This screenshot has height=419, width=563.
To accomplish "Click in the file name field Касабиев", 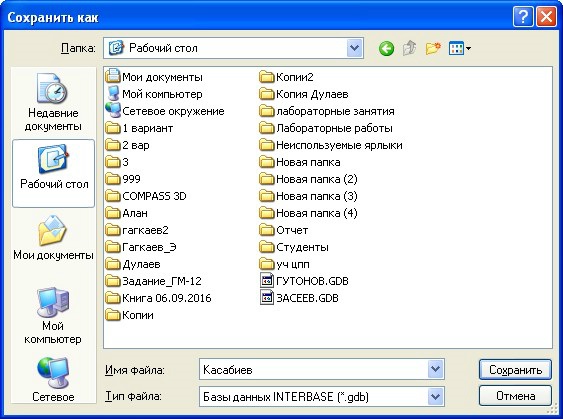I will (313, 369).
